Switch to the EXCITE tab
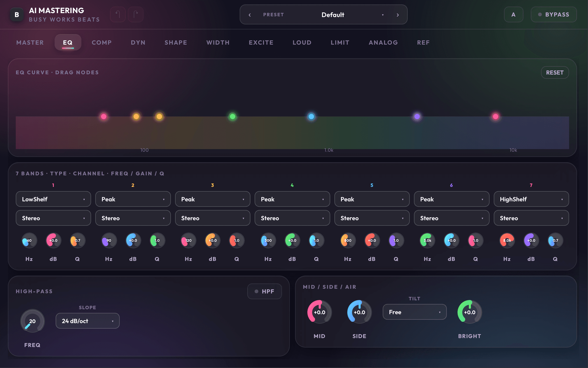 tap(261, 43)
